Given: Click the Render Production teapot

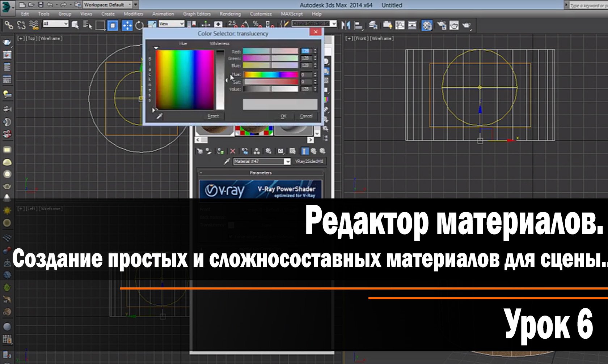Looking at the screenshot, I should point(466,25).
